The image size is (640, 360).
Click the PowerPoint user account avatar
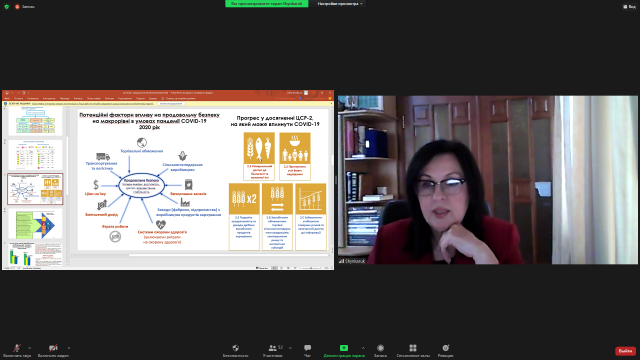pyautogui.click(x=306, y=93)
